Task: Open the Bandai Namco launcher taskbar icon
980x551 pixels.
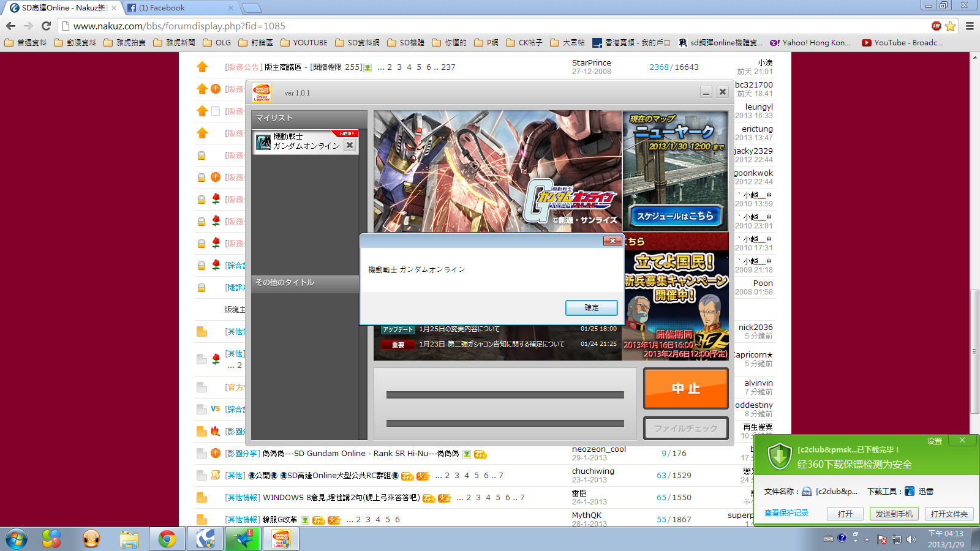Action: [281, 539]
